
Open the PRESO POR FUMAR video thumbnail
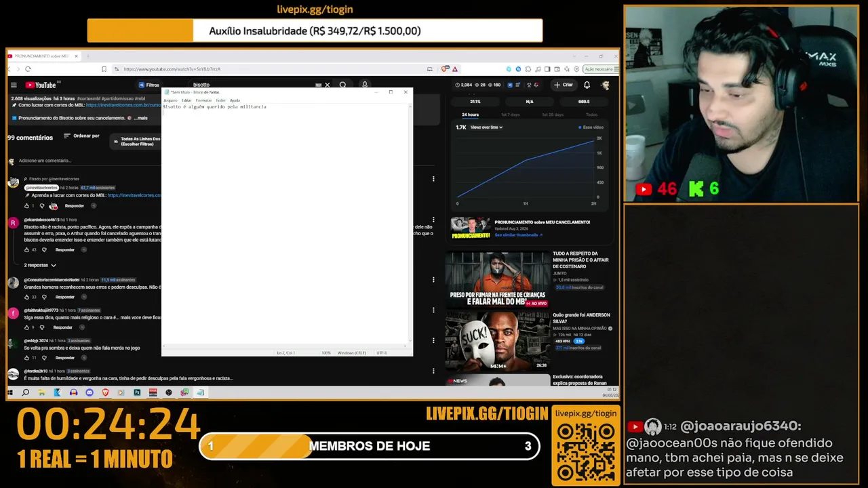pyautogui.click(x=498, y=279)
